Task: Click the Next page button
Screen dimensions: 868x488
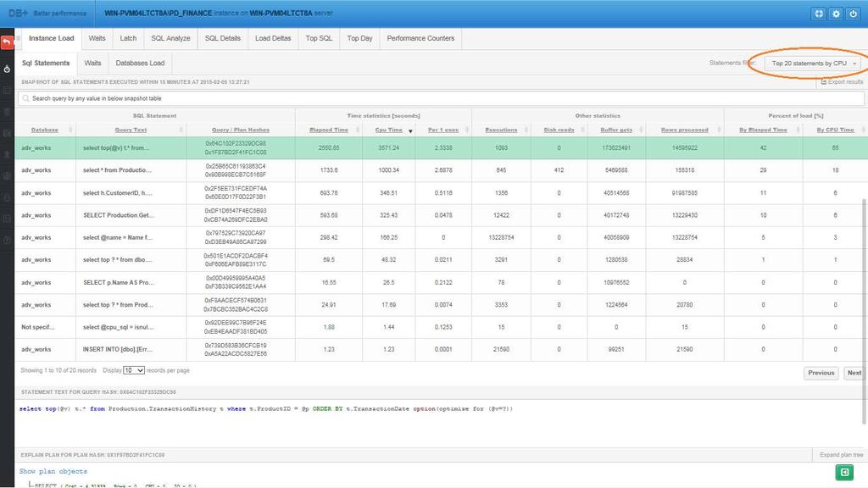Action: pyautogui.click(x=854, y=373)
